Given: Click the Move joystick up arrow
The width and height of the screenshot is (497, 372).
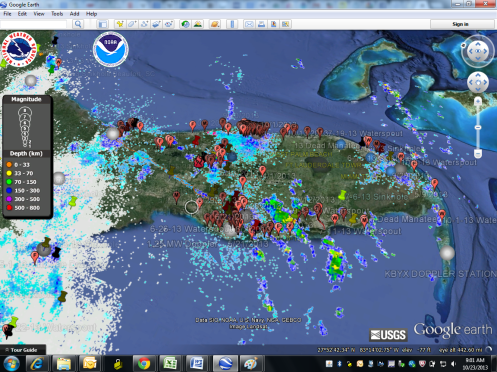Looking at the screenshot, I should [478, 75].
